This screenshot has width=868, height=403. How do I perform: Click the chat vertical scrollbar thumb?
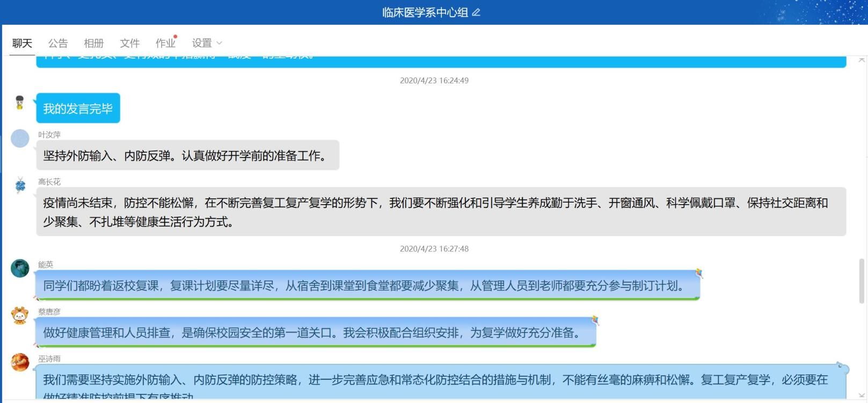[862, 280]
